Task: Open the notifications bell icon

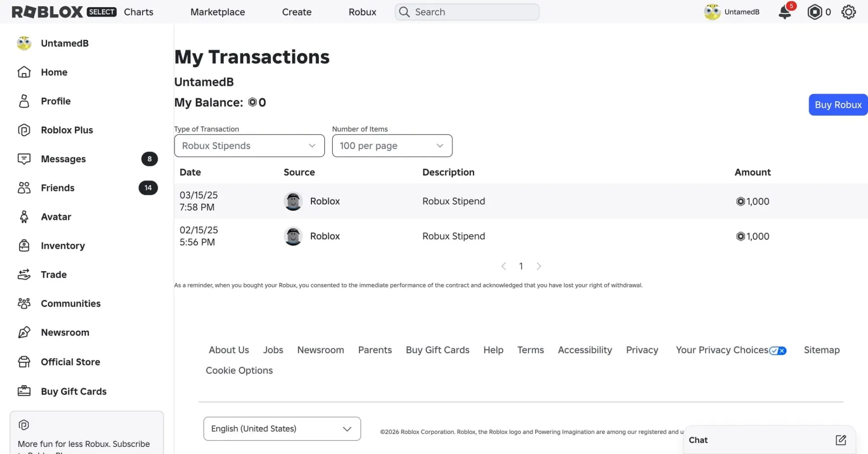Action: (x=785, y=12)
